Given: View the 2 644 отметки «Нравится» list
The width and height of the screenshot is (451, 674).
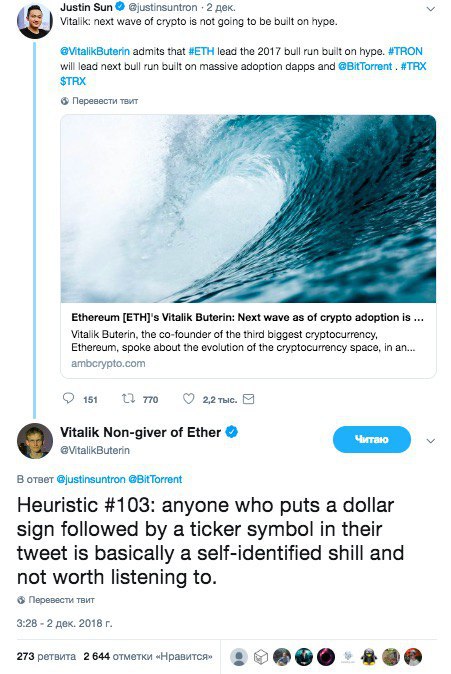Looking at the screenshot, I should tap(148, 657).
